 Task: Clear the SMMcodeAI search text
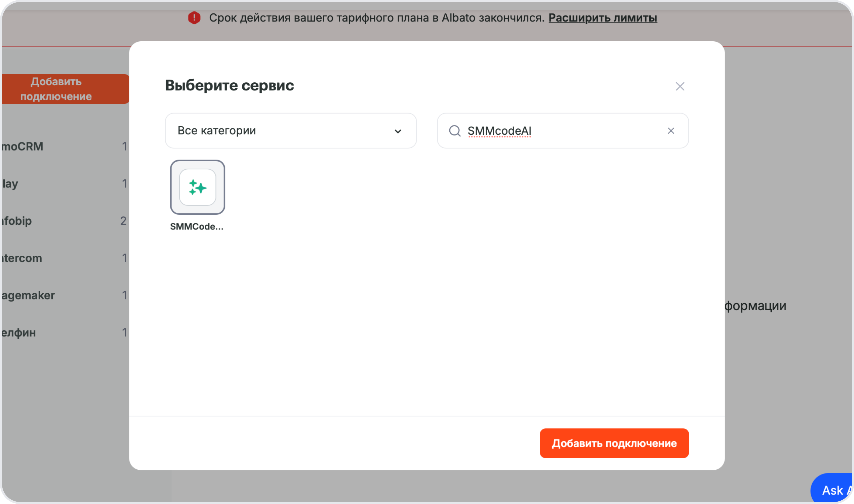(670, 131)
